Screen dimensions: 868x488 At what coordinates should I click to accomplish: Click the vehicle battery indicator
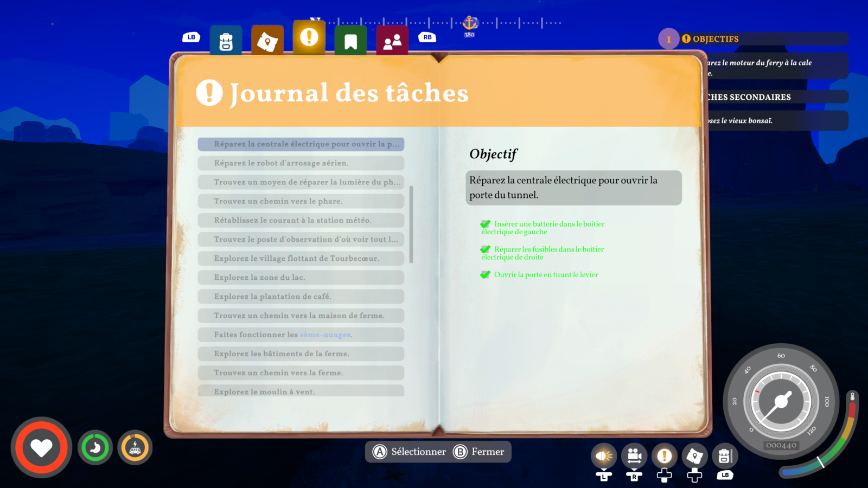coord(135,448)
